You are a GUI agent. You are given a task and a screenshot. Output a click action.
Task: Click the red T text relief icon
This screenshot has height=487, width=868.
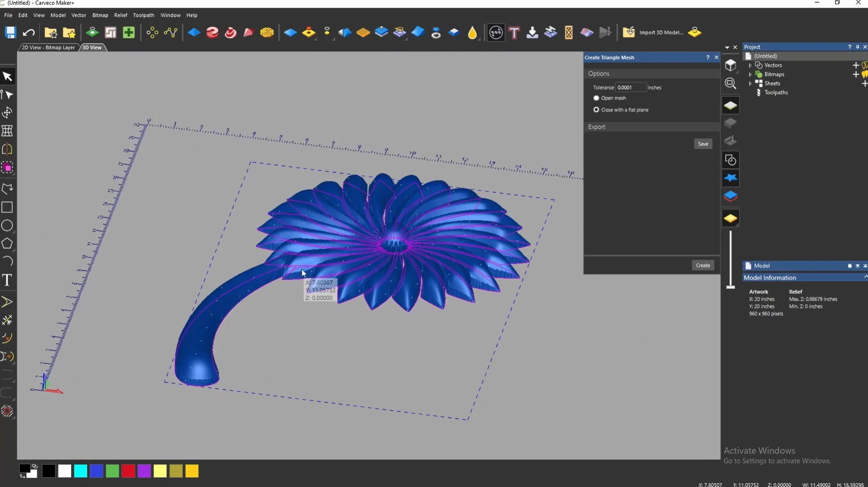point(514,33)
